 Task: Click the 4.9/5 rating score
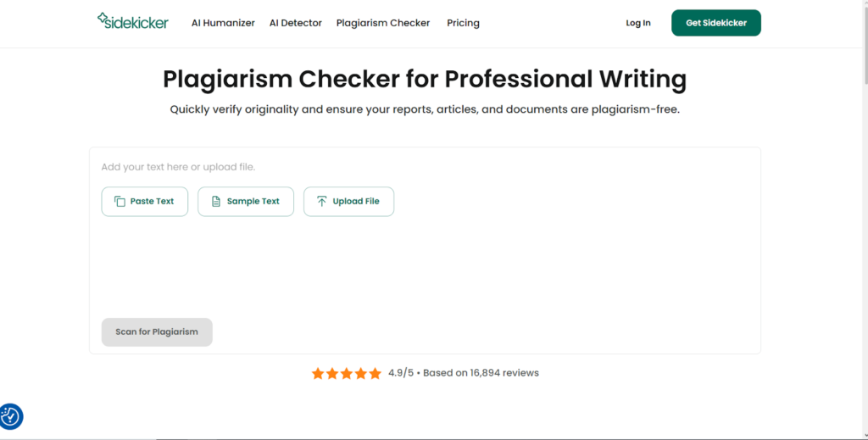click(401, 373)
